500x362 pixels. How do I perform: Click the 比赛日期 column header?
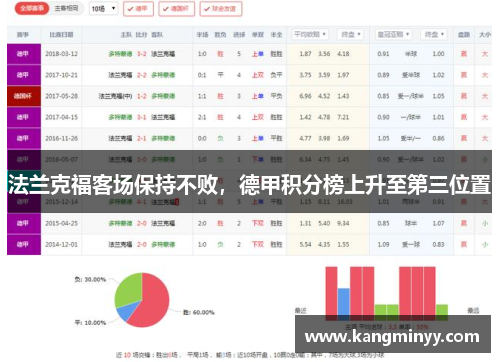[61, 35]
